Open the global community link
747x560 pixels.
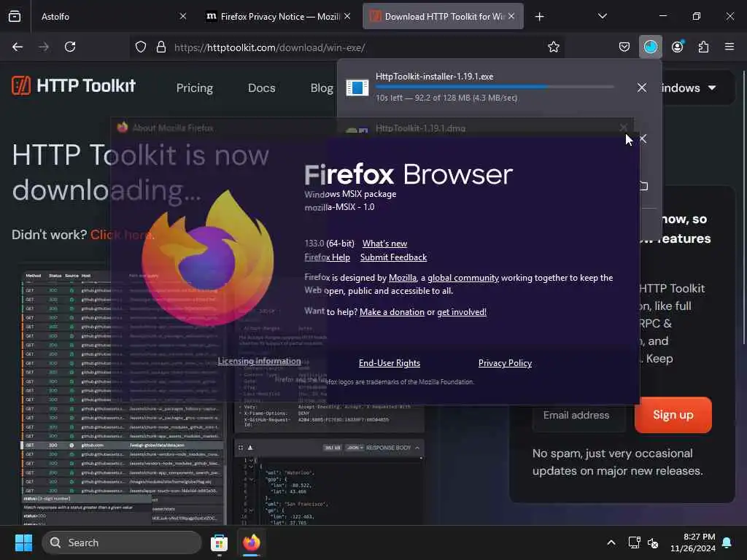pyautogui.click(x=462, y=278)
